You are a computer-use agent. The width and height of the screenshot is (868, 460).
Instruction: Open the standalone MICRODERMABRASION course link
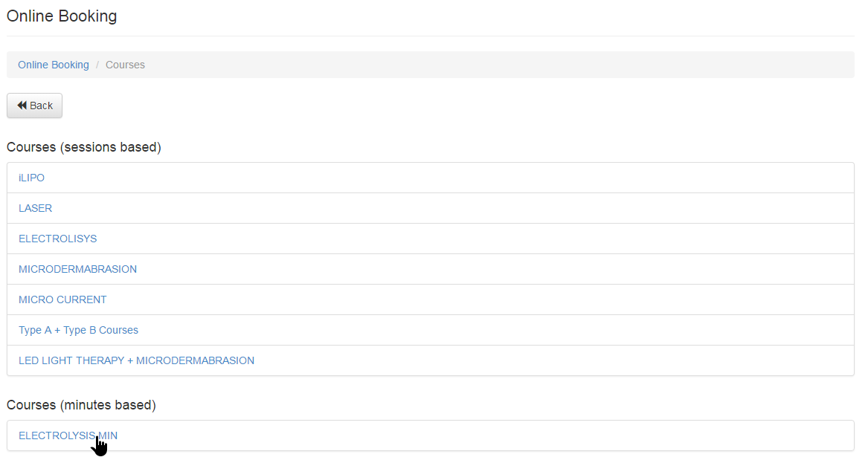coord(78,269)
